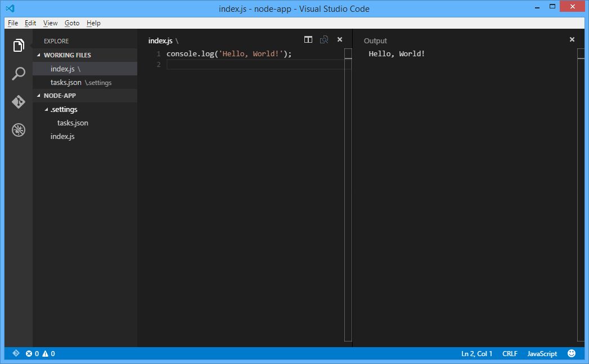Split the editor with split icon
This screenshot has width=589, height=364.
pos(308,39)
